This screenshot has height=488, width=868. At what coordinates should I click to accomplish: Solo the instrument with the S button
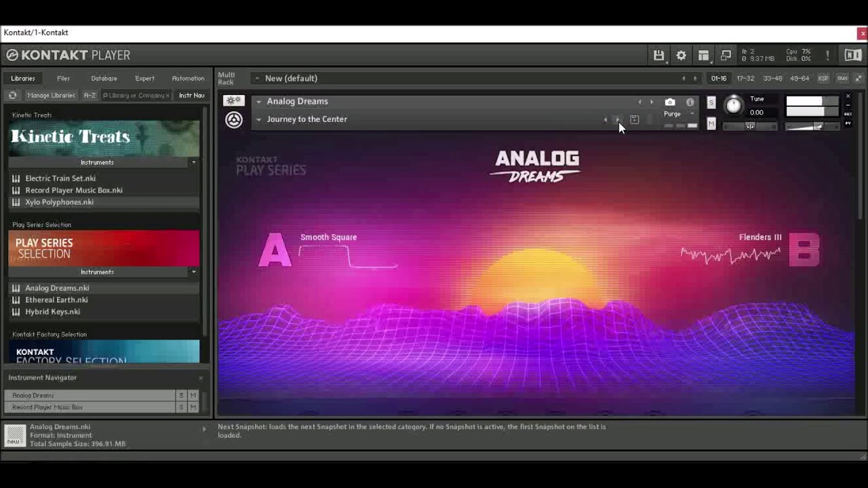click(x=711, y=102)
